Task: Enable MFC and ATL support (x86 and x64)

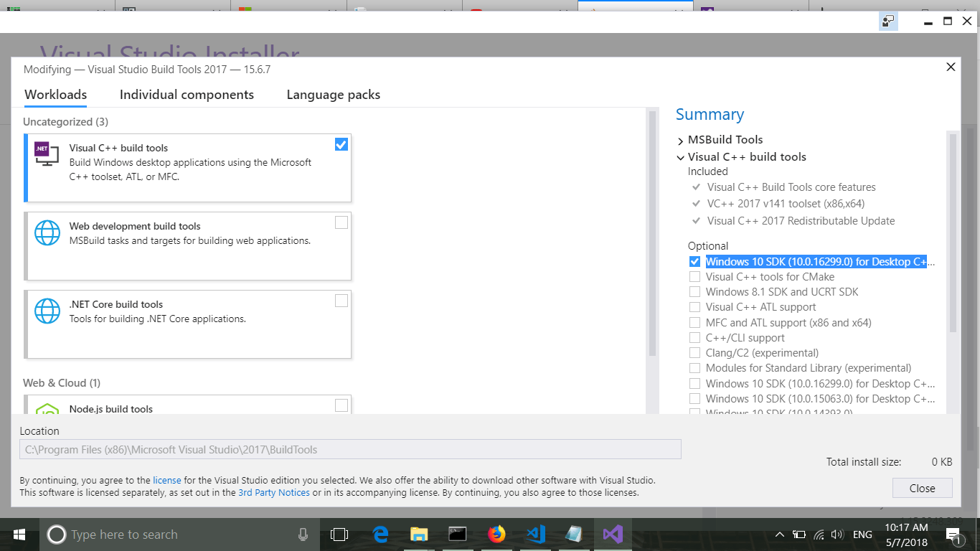Action: click(694, 323)
